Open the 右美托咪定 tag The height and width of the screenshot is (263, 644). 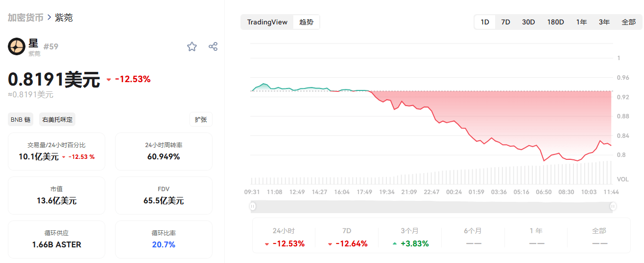(58, 119)
